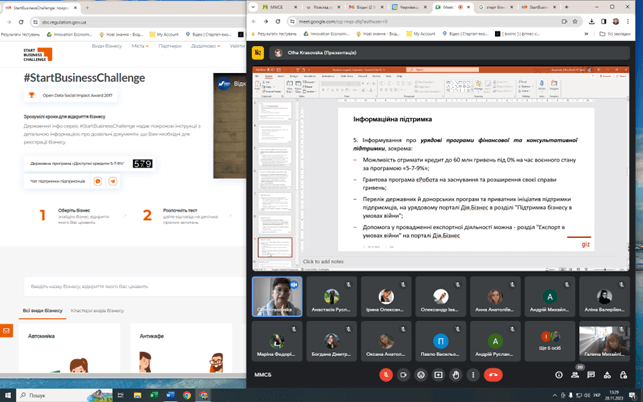Open the 'Партнери' menu item

[170, 46]
